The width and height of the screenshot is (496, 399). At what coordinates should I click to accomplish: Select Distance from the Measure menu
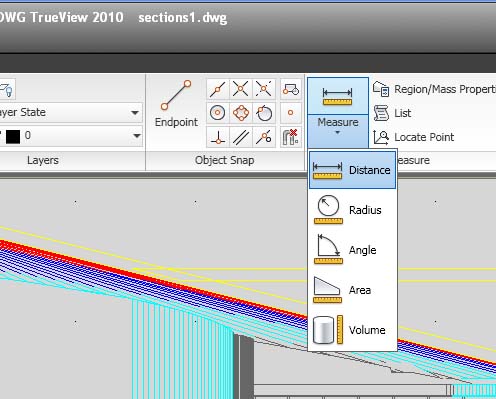[352, 170]
